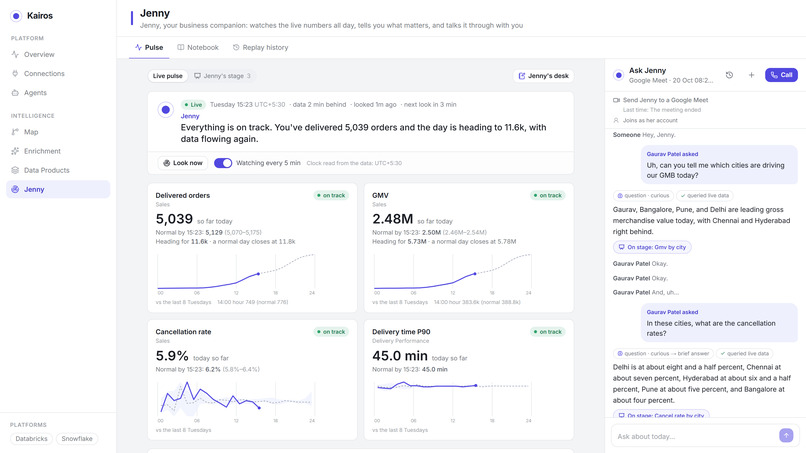Open 'On stage: Gmv by city' chip

tap(652, 247)
